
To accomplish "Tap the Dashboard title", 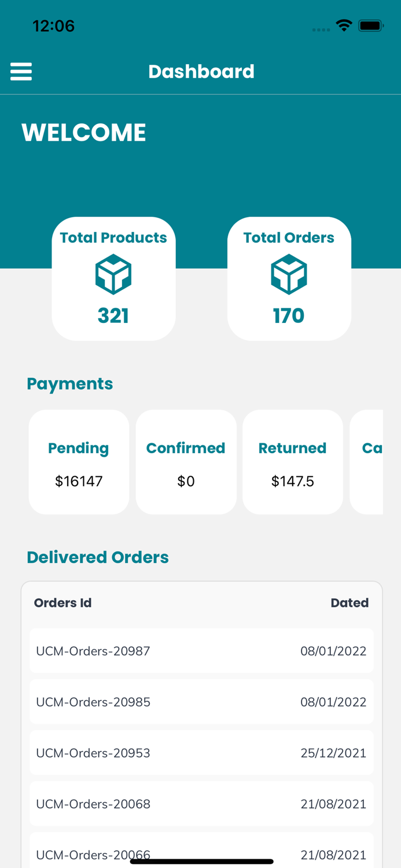I will (x=201, y=72).
